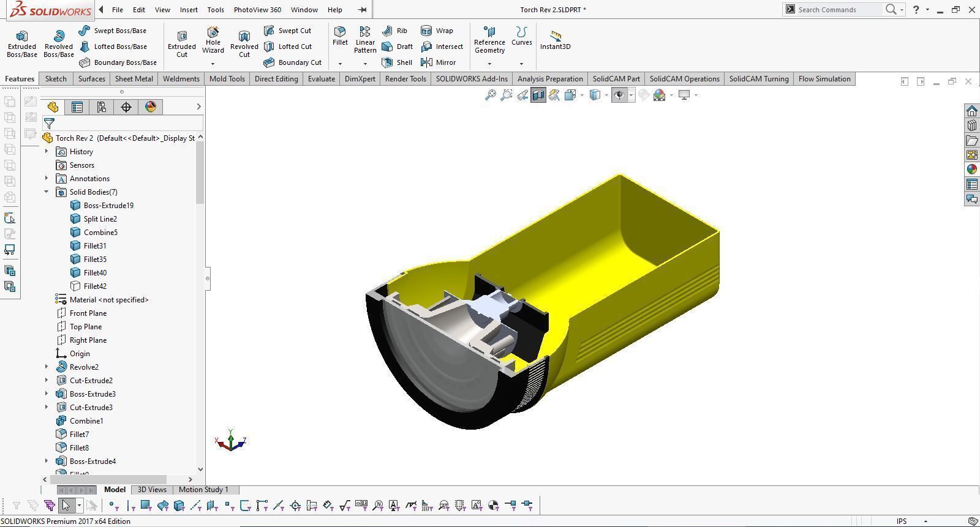This screenshot has height=527, width=980.
Task: Open the ConfigurationManager tab
Action: coord(102,107)
